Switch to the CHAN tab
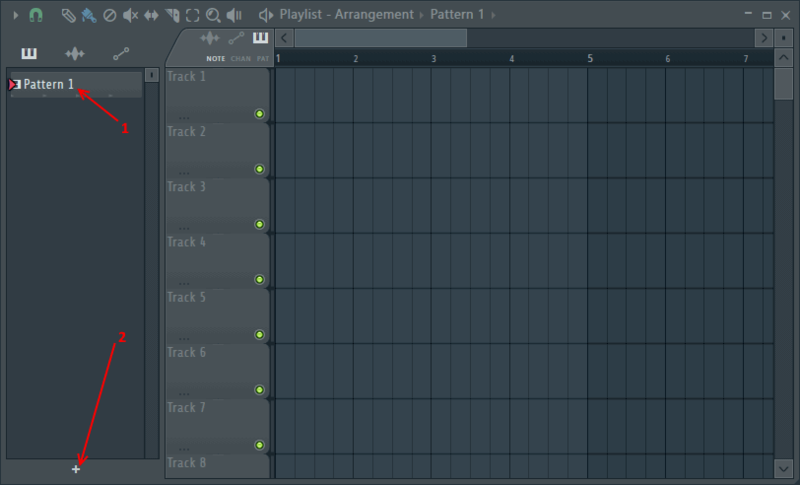This screenshot has height=485, width=800. [240, 59]
